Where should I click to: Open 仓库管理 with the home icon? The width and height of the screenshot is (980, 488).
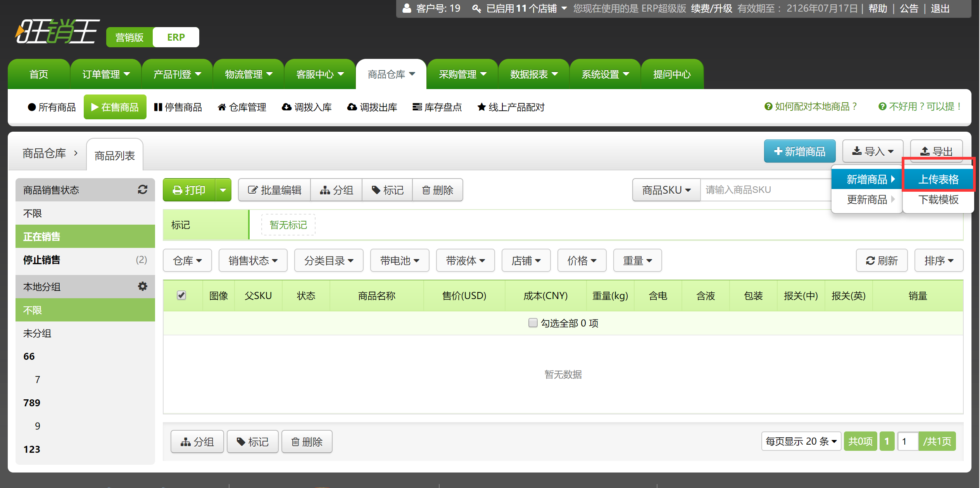(x=242, y=107)
